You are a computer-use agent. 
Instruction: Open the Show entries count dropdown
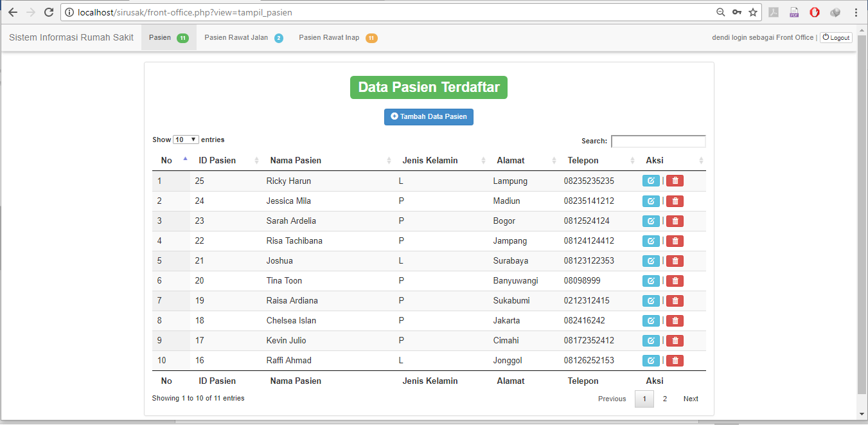pos(186,140)
